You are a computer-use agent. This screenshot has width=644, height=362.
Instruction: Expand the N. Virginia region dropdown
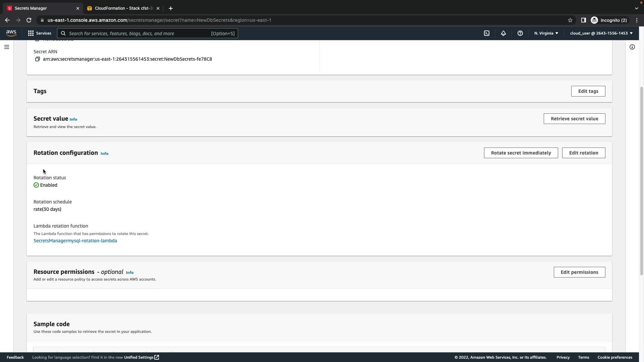546,33
